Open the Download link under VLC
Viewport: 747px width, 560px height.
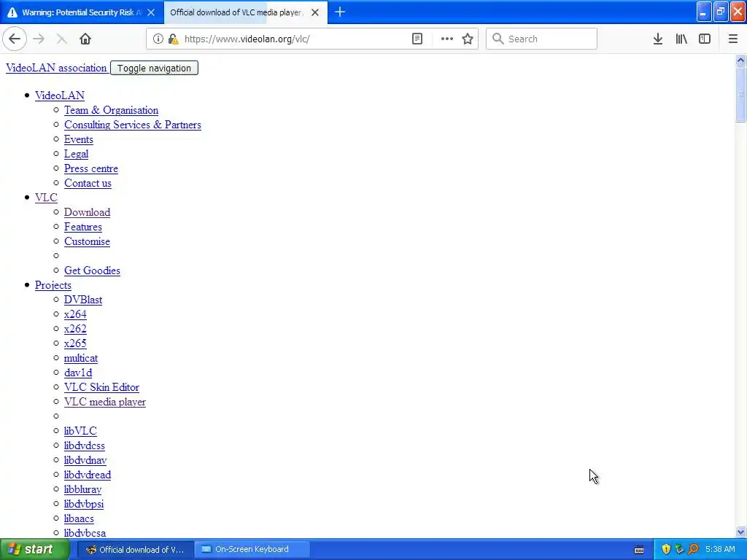click(x=88, y=212)
